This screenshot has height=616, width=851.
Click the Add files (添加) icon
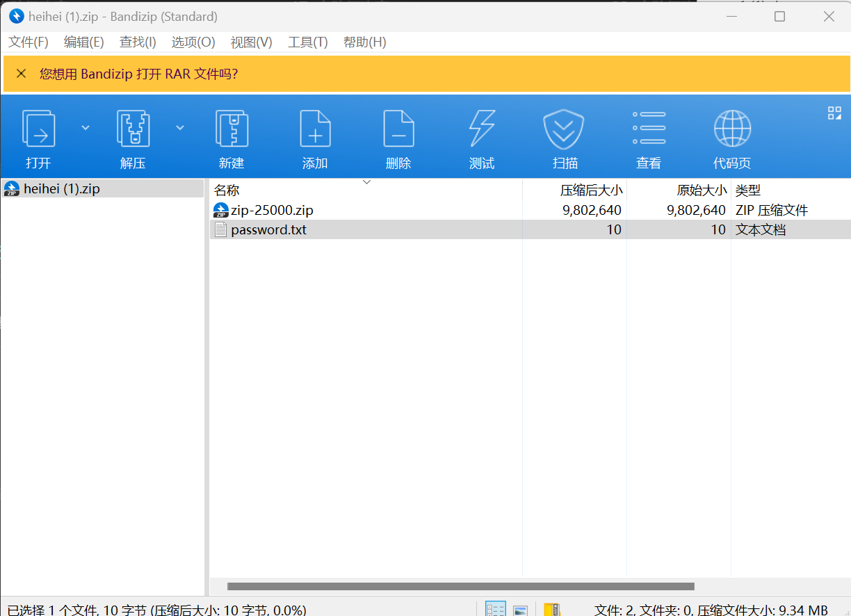pyautogui.click(x=315, y=129)
